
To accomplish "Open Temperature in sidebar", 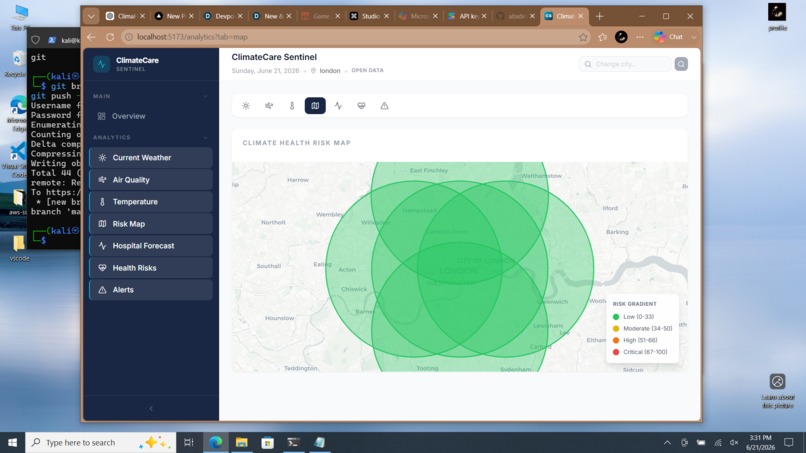I will click(x=151, y=202).
